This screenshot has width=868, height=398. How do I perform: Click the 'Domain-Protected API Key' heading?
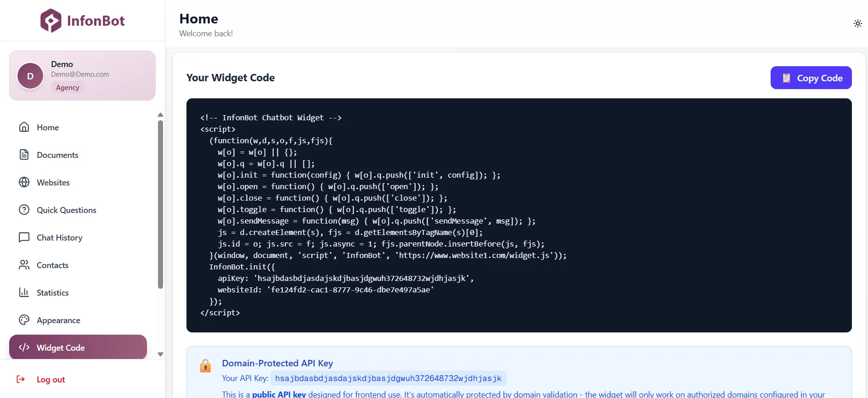point(277,363)
